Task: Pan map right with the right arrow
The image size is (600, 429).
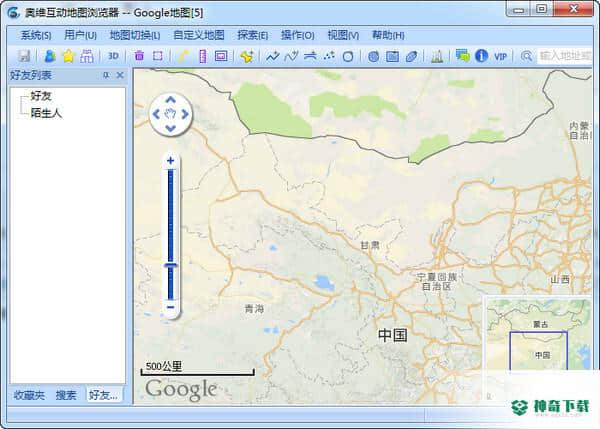Action: [x=185, y=114]
